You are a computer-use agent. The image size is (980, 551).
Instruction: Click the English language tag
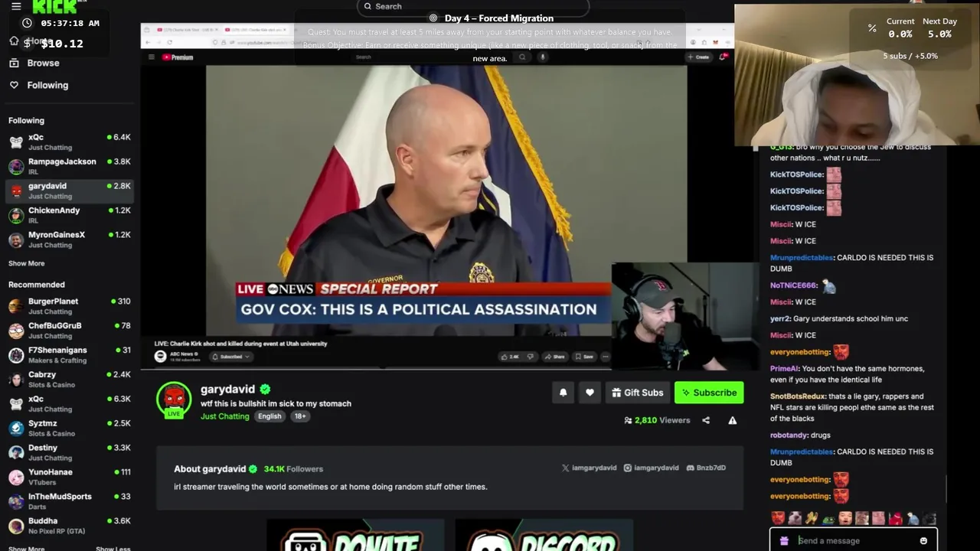269,416
